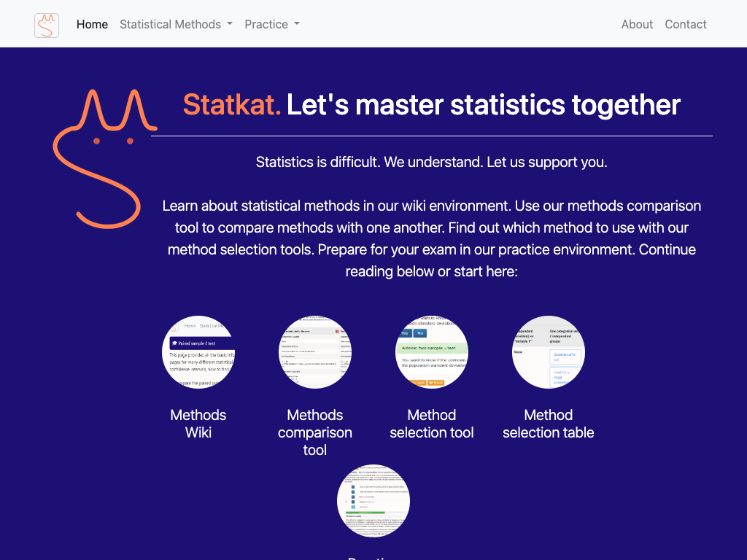Open the Methods Wiki circular thumbnail

pyautogui.click(x=198, y=352)
